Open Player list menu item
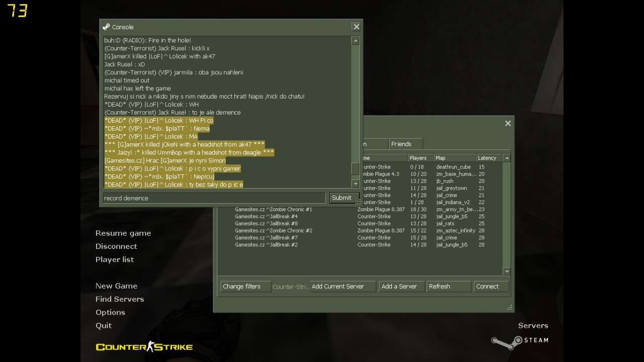Screen dimensions: 644x362 (115, 259)
